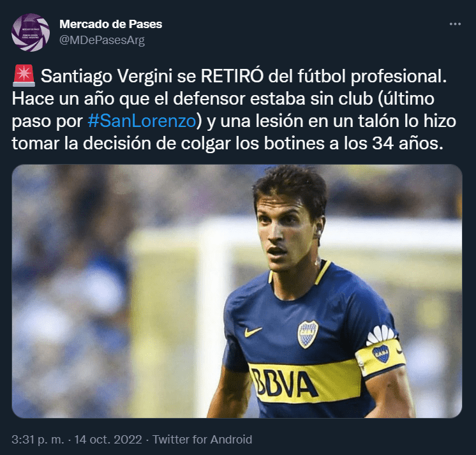Click the CABJ shield on the captain armband
Viewport: 476px width, 455px height.
click(381, 354)
